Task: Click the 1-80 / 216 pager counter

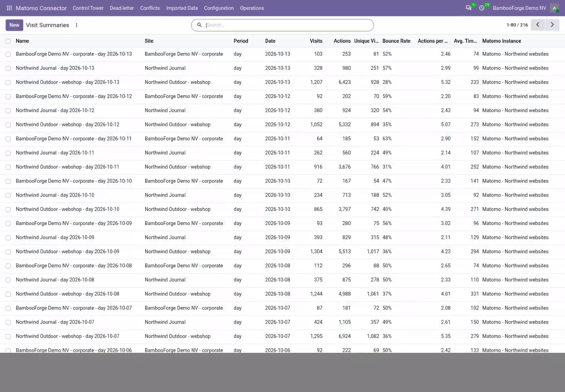Action: click(517, 25)
